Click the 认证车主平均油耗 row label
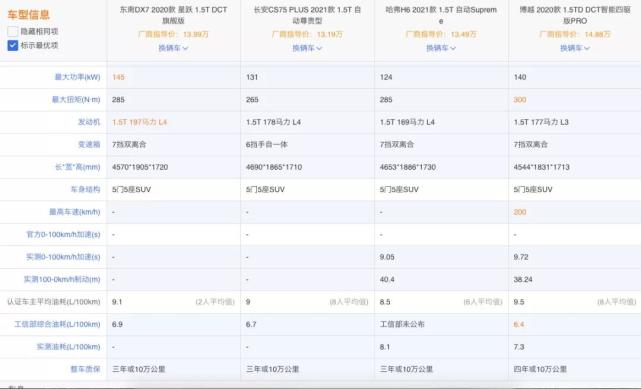Screen dimensions: 641x389 (54, 302)
